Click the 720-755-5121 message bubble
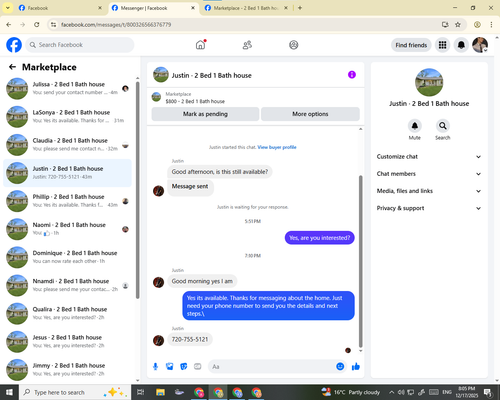 [x=190, y=339]
